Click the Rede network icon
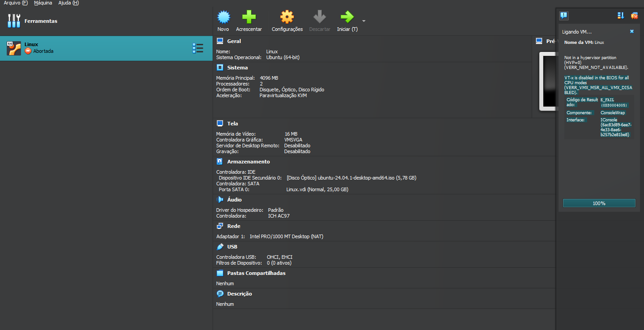The width and height of the screenshot is (644, 330). 220,226
